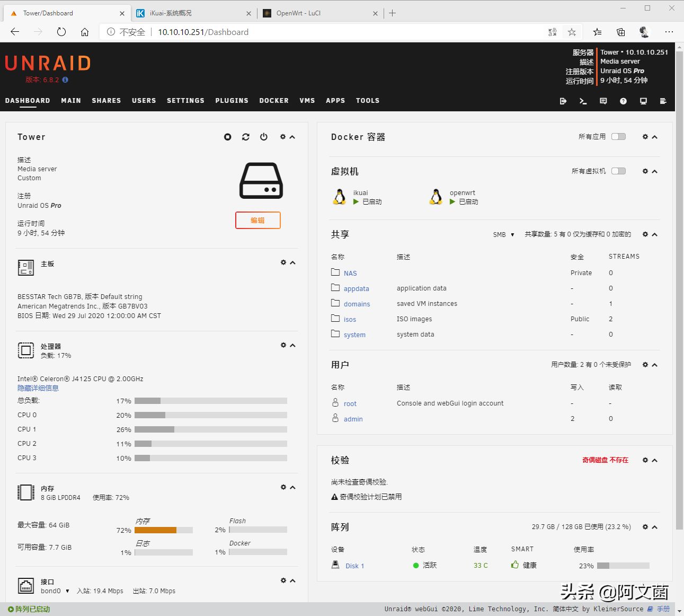Collapse the Docker 容器 panel chevron
This screenshot has width=684, height=616.
tap(655, 137)
